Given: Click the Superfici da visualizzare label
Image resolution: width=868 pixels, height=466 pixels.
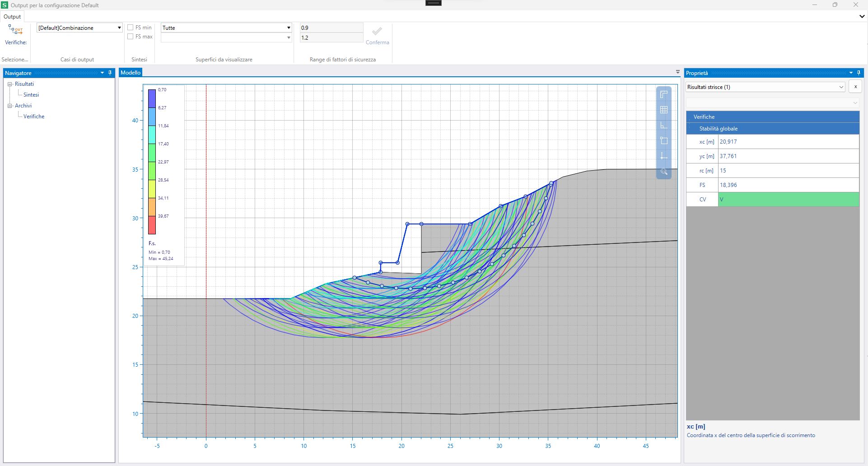Looking at the screenshot, I should point(224,60).
